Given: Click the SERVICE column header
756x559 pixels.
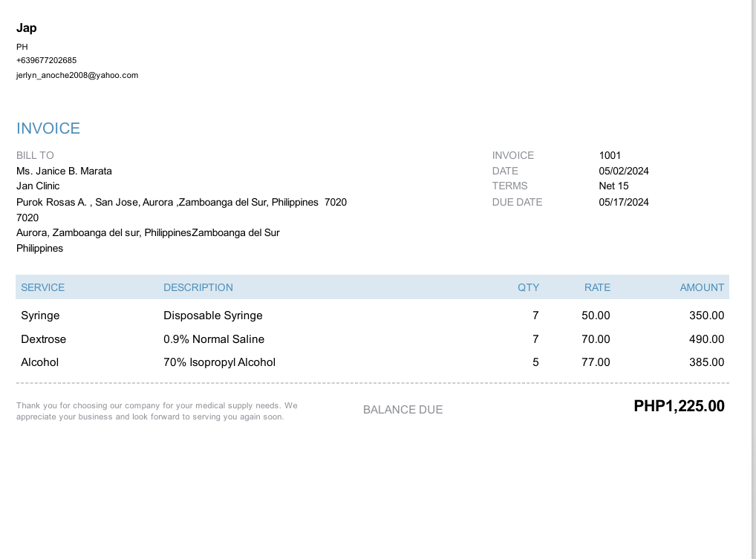Looking at the screenshot, I should (43, 287).
